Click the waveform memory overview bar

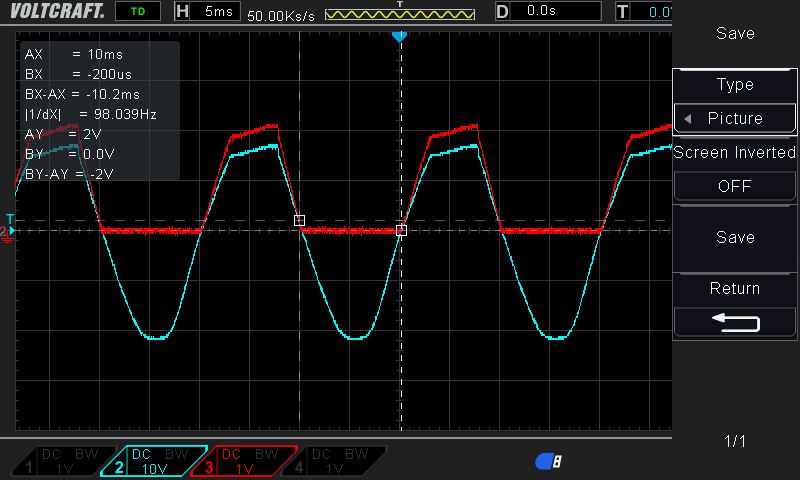click(x=400, y=15)
